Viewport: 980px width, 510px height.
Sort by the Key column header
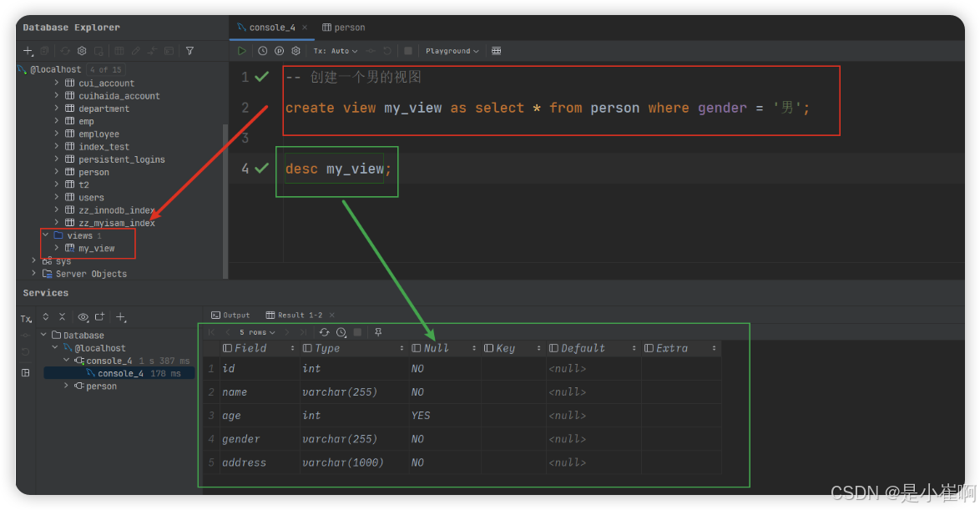coord(513,348)
